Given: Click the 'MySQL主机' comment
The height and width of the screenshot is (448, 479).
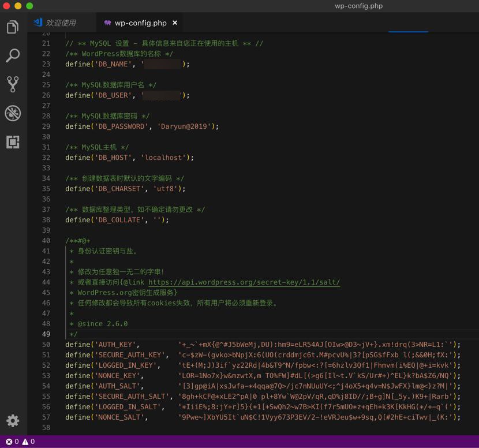Looking at the screenshot, I should coord(97,147).
